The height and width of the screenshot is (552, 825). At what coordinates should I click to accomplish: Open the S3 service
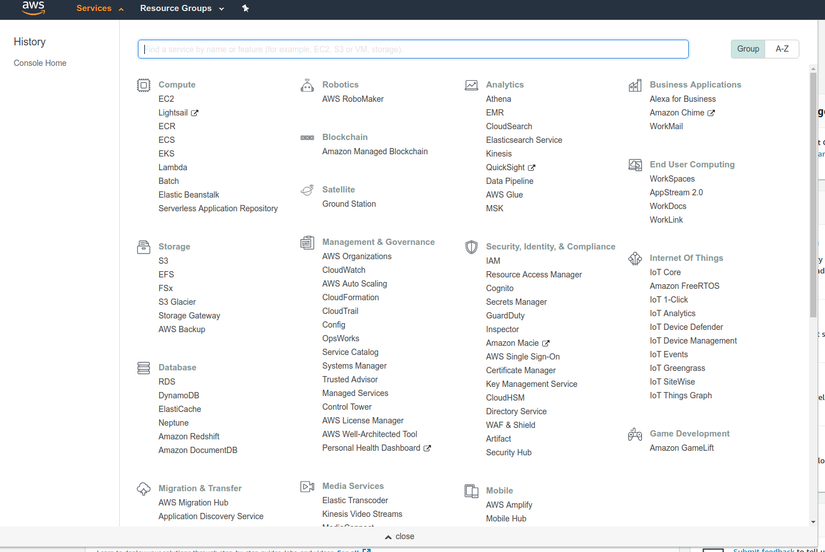[x=163, y=261]
